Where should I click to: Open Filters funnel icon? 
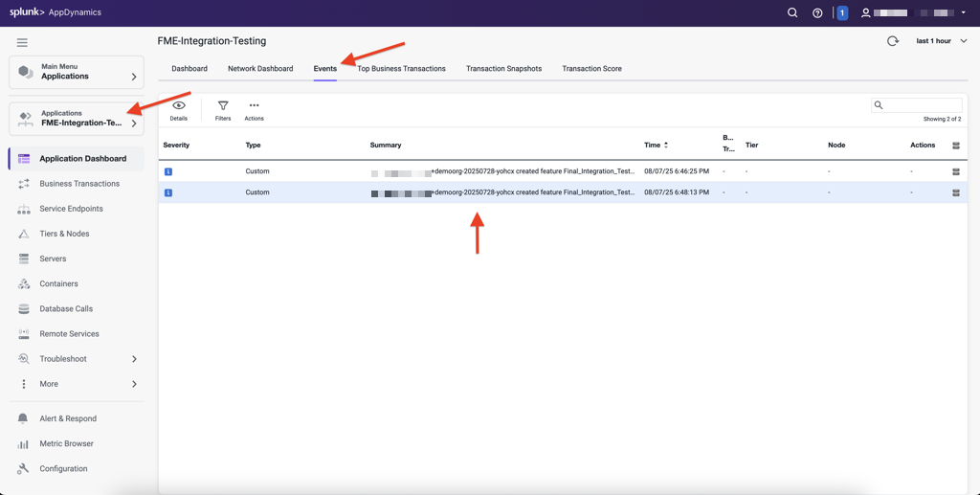point(223,110)
